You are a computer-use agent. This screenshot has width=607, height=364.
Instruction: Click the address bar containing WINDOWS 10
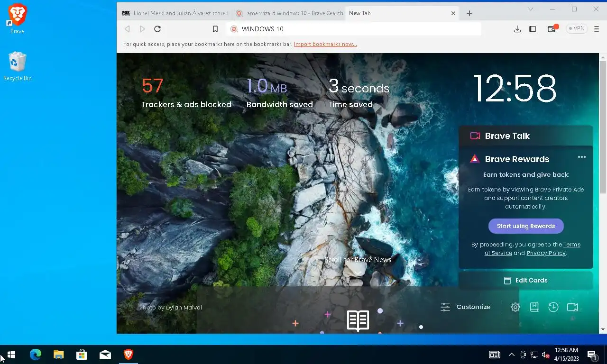click(353, 29)
